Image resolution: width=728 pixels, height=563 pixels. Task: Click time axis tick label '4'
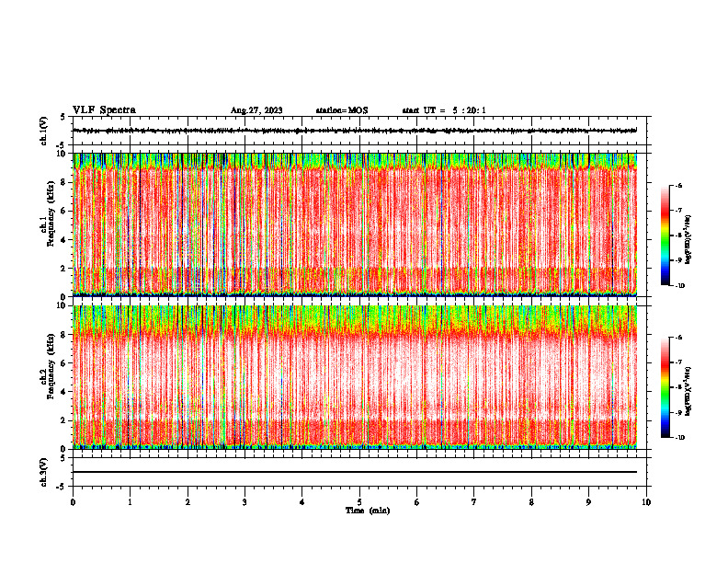(x=302, y=502)
